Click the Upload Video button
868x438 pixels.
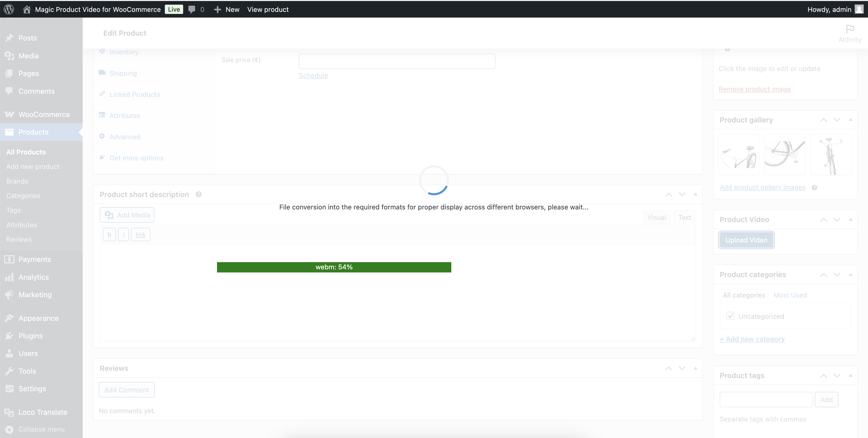pos(746,240)
